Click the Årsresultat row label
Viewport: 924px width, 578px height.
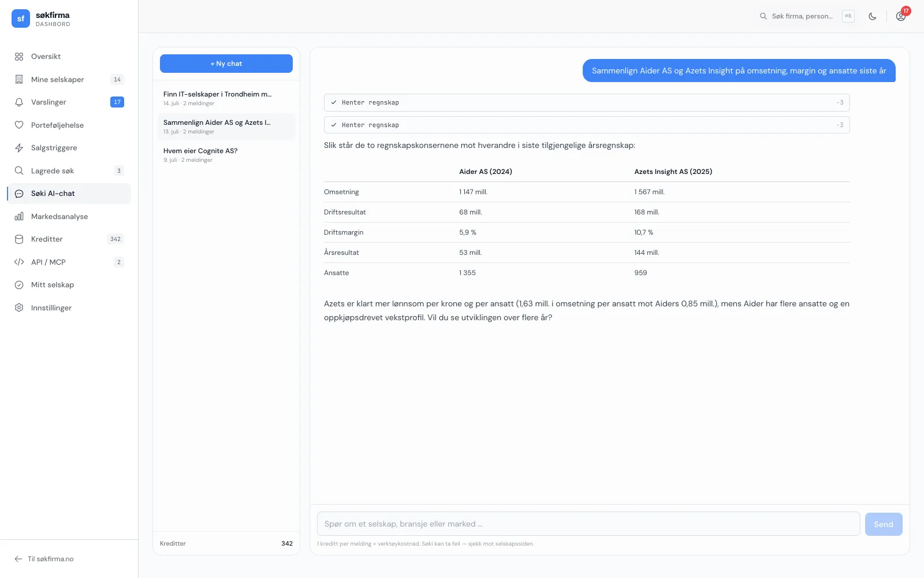tap(341, 253)
